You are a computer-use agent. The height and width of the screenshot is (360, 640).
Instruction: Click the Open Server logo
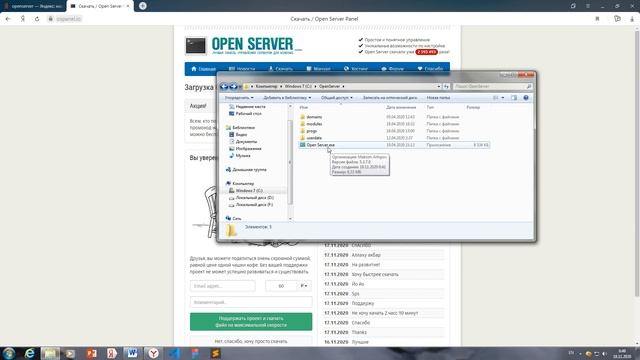point(245,45)
